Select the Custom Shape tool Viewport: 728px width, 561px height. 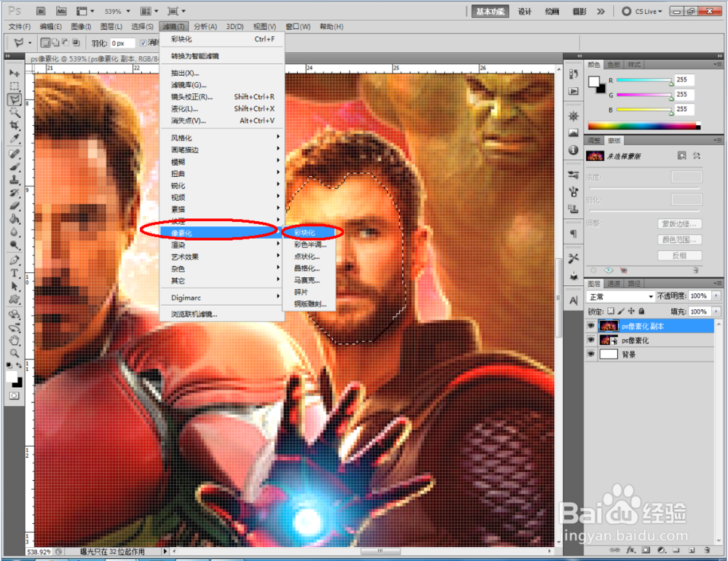(x=14, y=299)
